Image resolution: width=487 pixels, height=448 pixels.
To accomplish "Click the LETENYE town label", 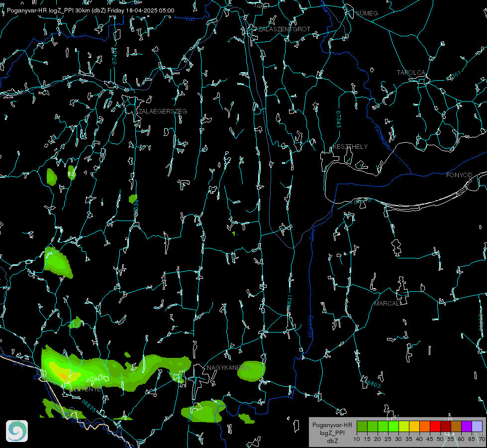I will click(x=87, y=389).
